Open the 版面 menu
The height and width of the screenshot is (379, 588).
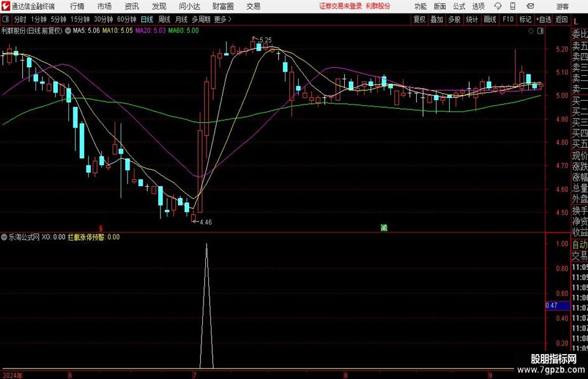[x=440, y=6]
